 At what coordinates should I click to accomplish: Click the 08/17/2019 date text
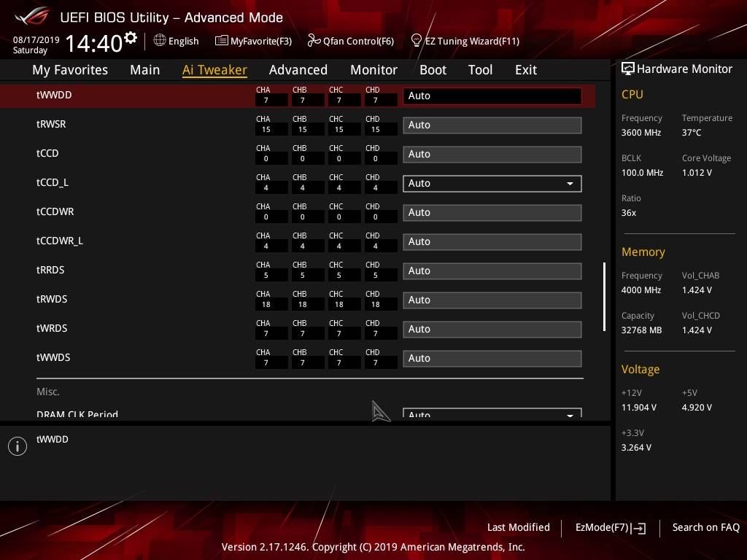pos(36,40)
